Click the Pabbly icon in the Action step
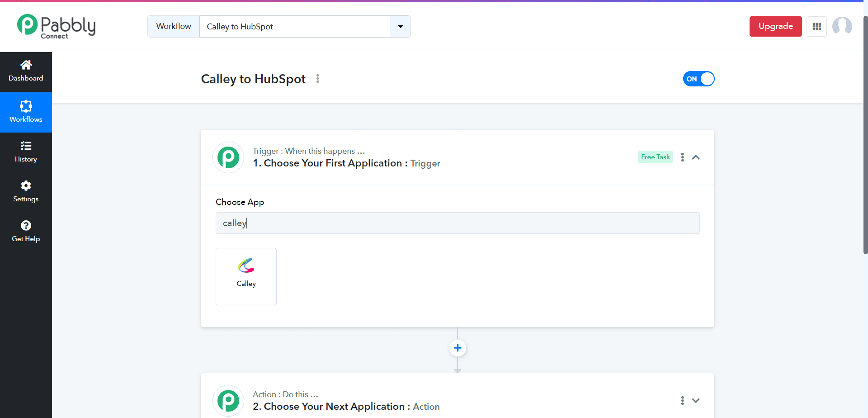 (228, 401)
